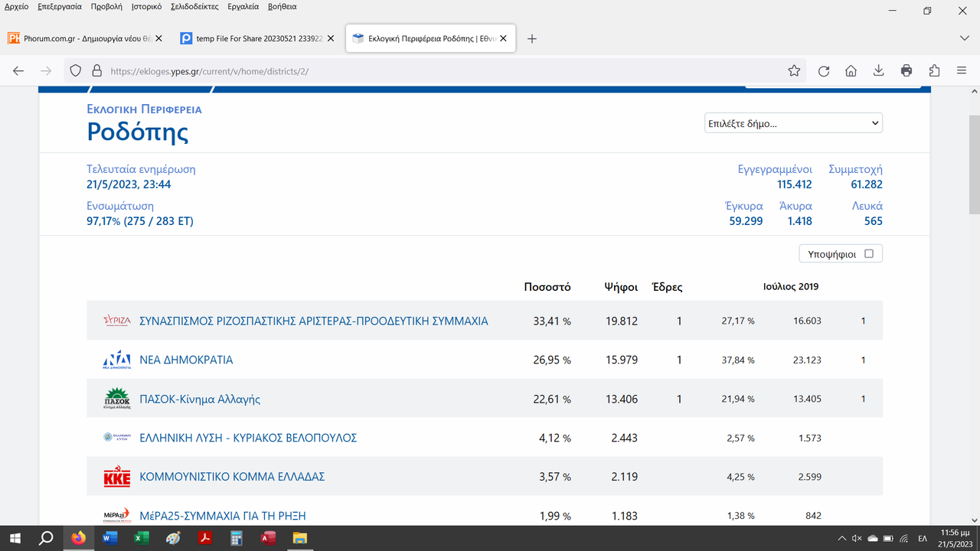Click the MeRA25 party logo
Screen dimensions: 980x551
tap(117, 515)
